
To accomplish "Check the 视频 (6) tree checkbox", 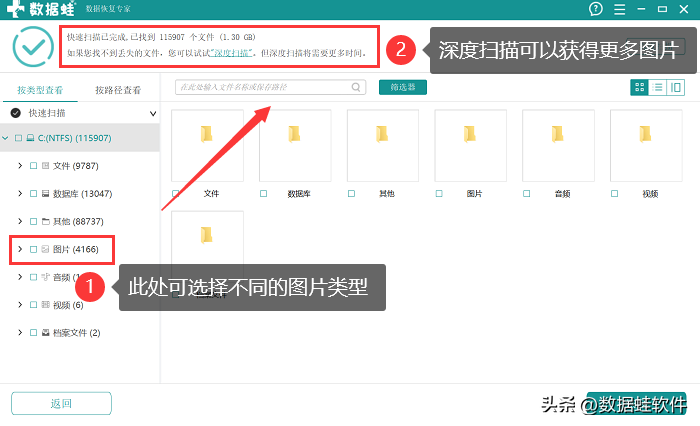I will [x=33, y=305].
